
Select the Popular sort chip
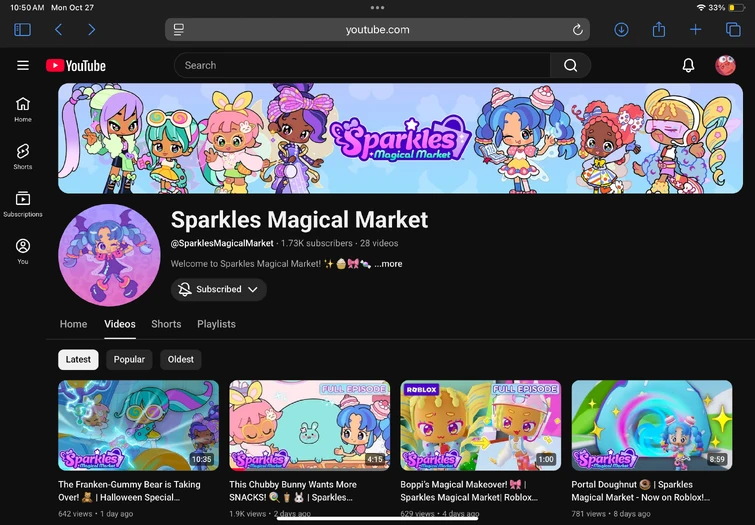(x=129, y=359)
